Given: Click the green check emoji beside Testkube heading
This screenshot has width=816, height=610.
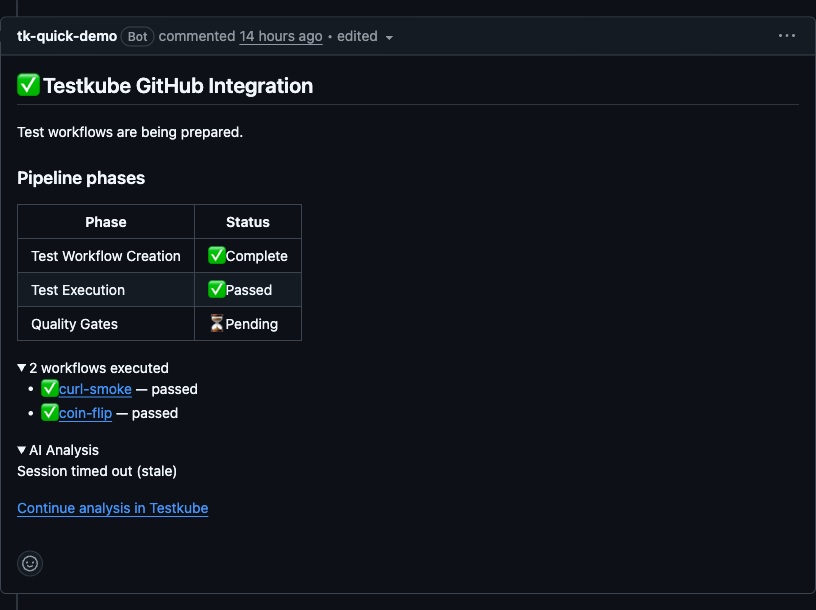Looking at the screenshot, I should [28, 85].
